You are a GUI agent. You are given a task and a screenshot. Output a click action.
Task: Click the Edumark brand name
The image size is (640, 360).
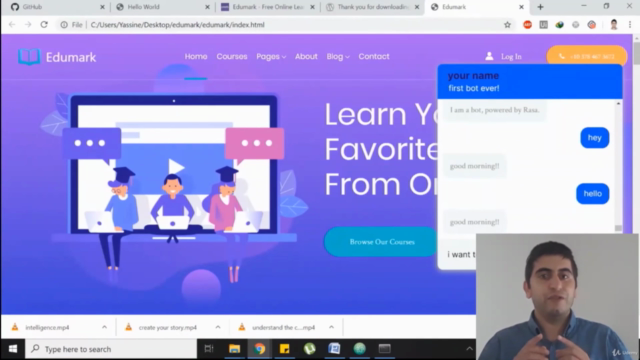71,57
